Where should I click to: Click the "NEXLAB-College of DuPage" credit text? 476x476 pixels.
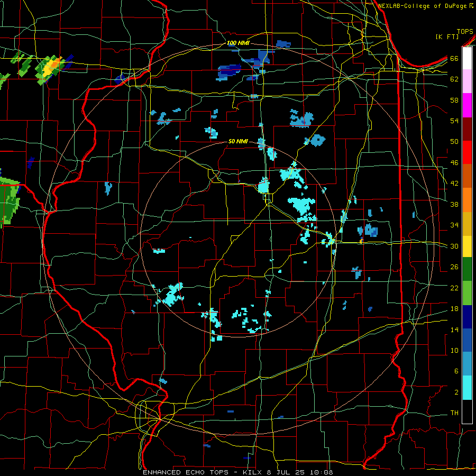423,6
